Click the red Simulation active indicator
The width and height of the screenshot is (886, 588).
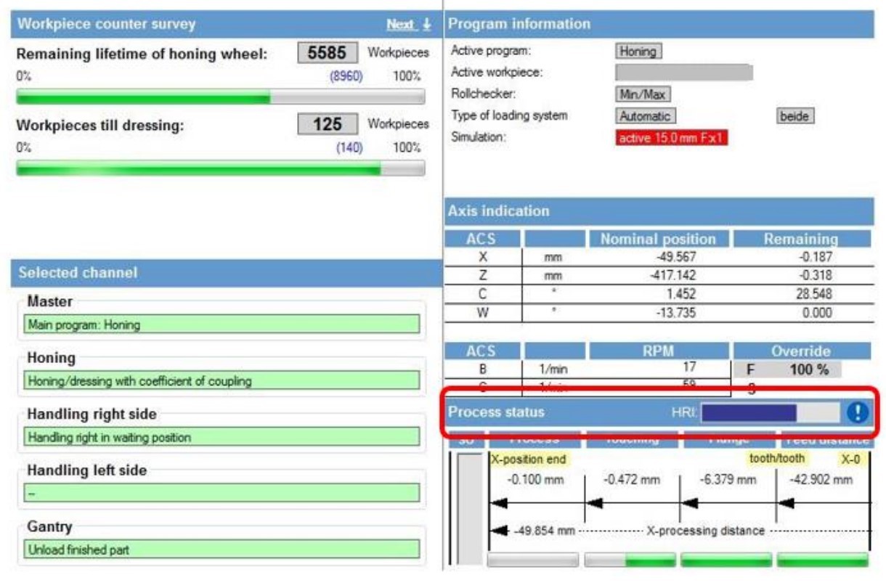point(671,138)
